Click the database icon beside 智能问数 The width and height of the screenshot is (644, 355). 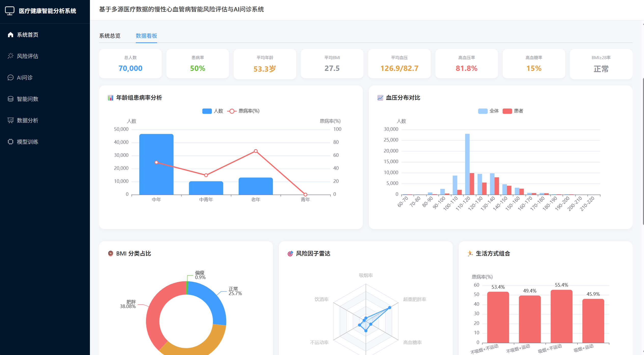coord(10,99)
